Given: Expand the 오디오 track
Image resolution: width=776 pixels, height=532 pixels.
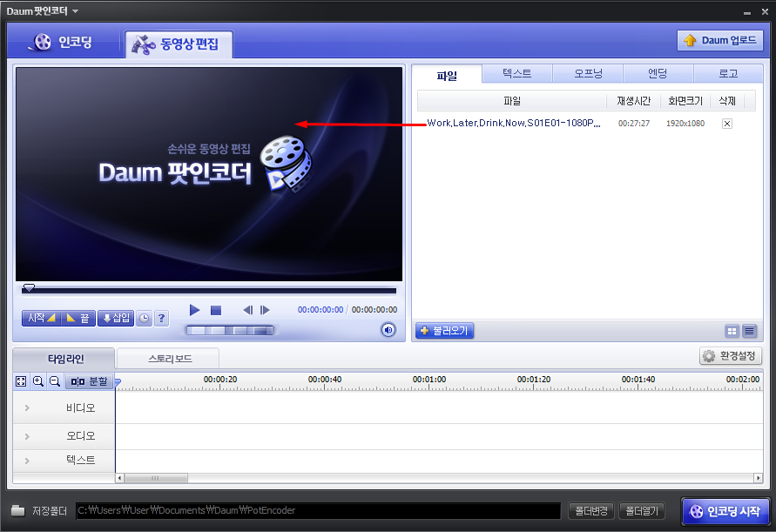Looking at the screenshot, I should (27, 436).
